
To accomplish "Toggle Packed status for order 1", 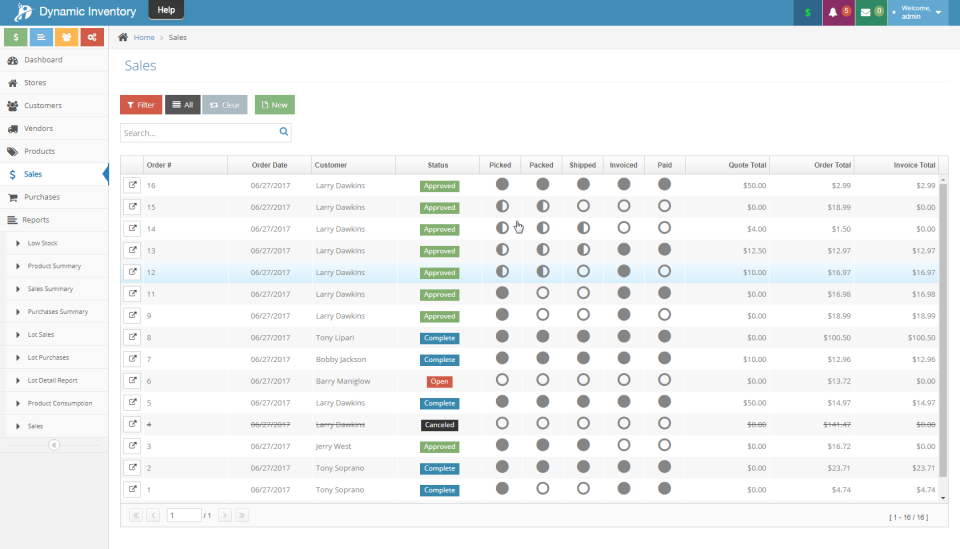I will [x=542, y=488].
